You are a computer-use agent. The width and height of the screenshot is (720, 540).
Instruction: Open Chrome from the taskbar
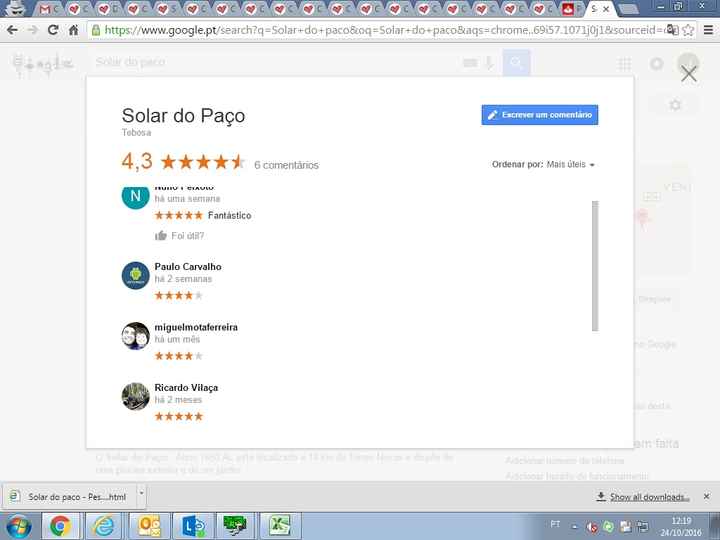click(x=60, y=526)
